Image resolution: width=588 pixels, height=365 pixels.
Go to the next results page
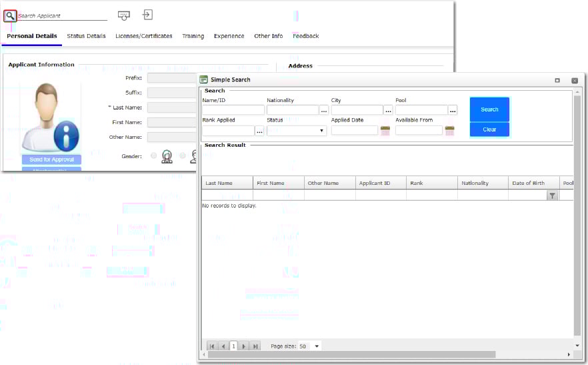(x=244, y=346)
